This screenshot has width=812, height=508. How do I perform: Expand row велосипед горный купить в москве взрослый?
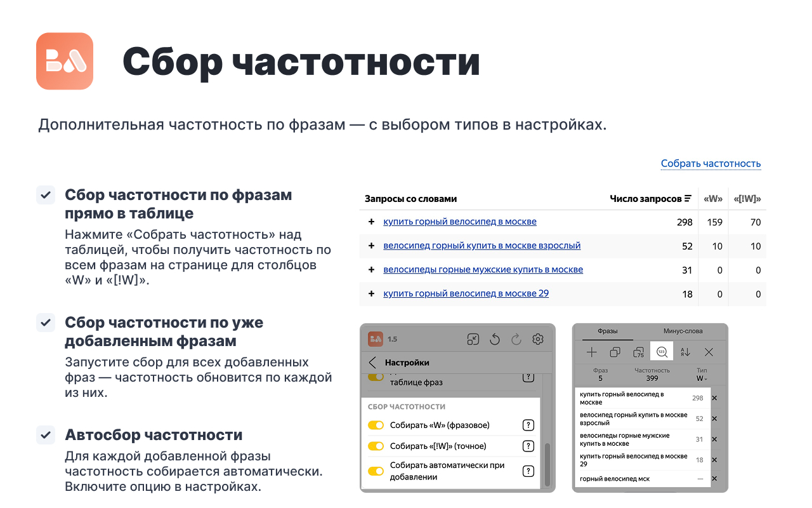pyautogui.click(x=372, y=246)
